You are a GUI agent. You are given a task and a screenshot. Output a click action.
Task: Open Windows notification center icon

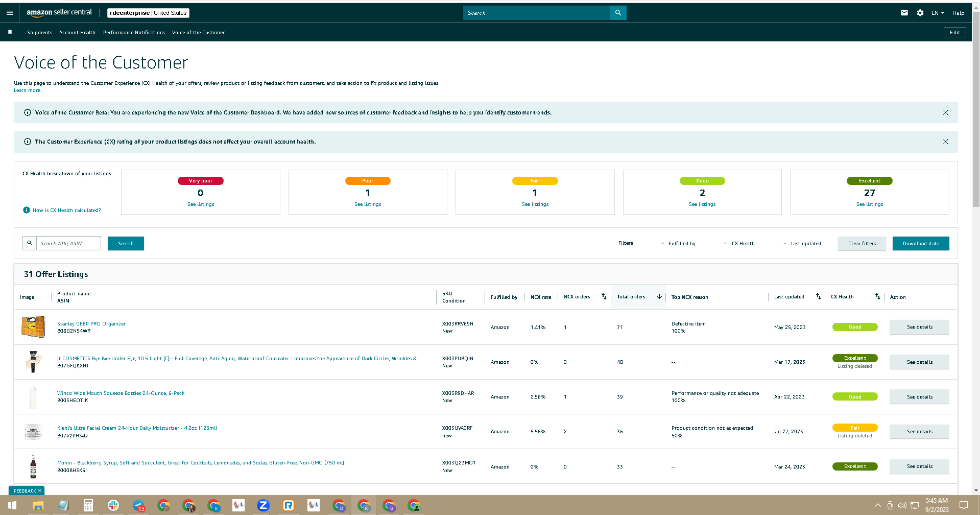(964, 505)
